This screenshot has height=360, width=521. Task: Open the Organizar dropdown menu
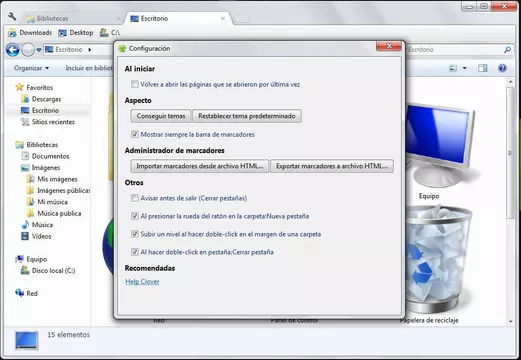[x=31, y=68]
